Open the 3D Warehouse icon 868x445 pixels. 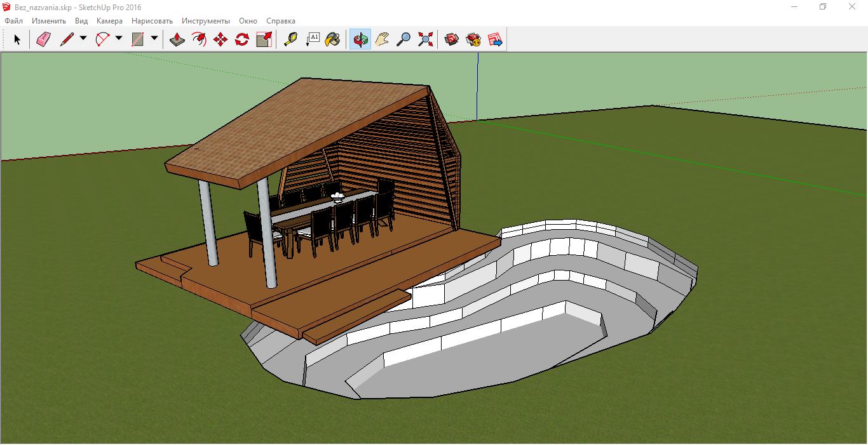coord(452,40)
